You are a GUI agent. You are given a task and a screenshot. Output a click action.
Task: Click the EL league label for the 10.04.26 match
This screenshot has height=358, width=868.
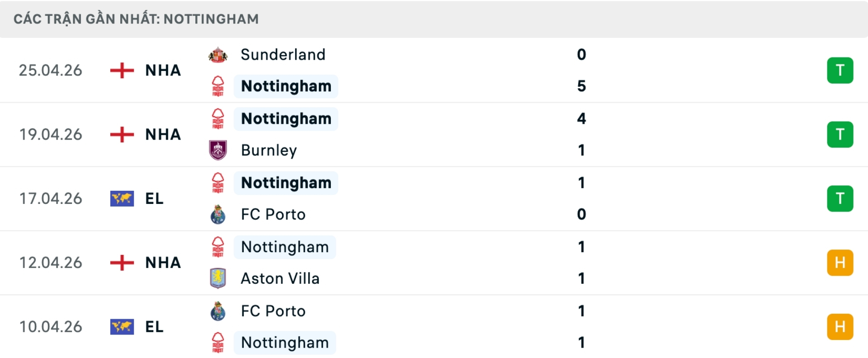pos(154,327)
